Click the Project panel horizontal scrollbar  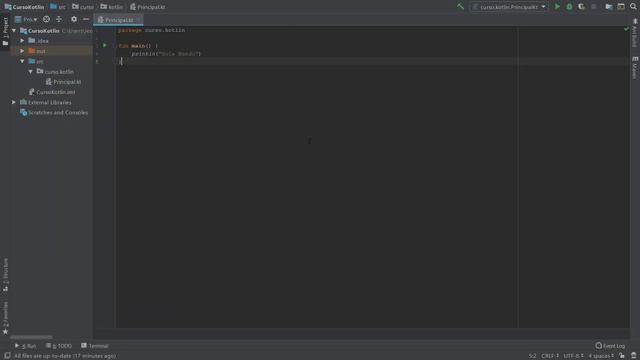coord(31,337)
